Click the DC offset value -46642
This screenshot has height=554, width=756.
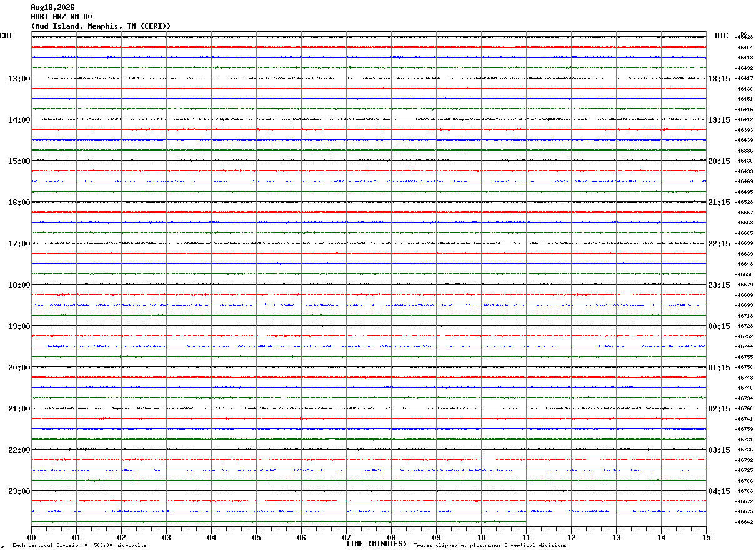click(x=744, y=522)
